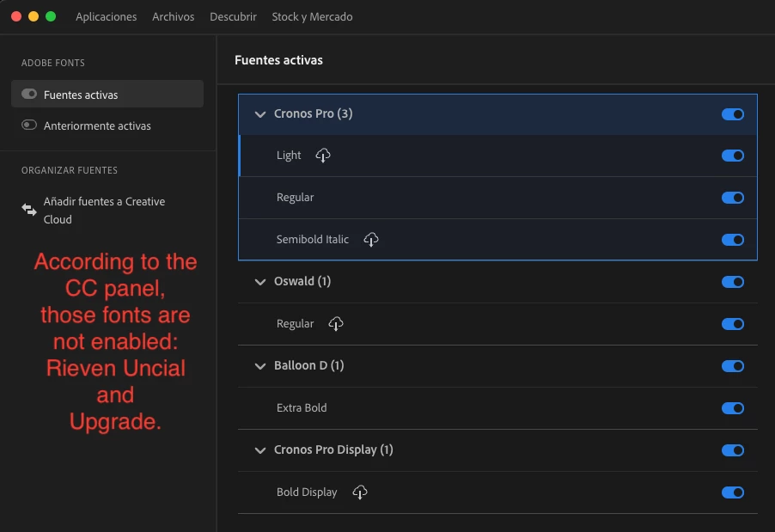
Task: Click the Fuentes activas panel heading
Action: (x=278, y=60)
